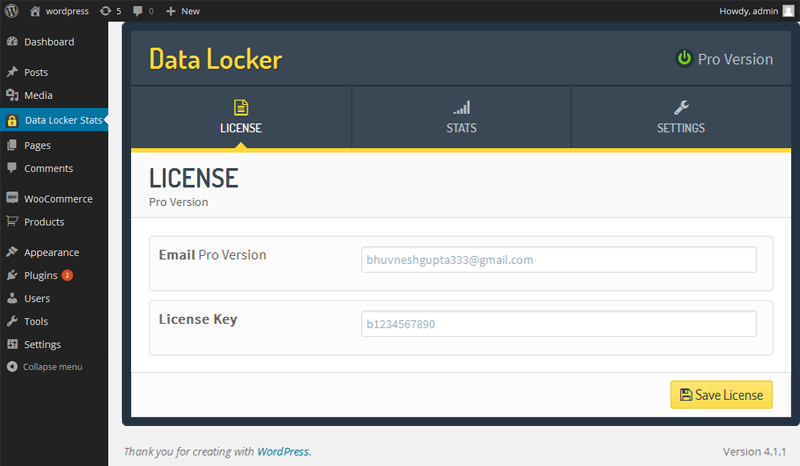Click the Dashboard gauge icon
This screenshot has width=800, height=466.
tap(12, 41)
